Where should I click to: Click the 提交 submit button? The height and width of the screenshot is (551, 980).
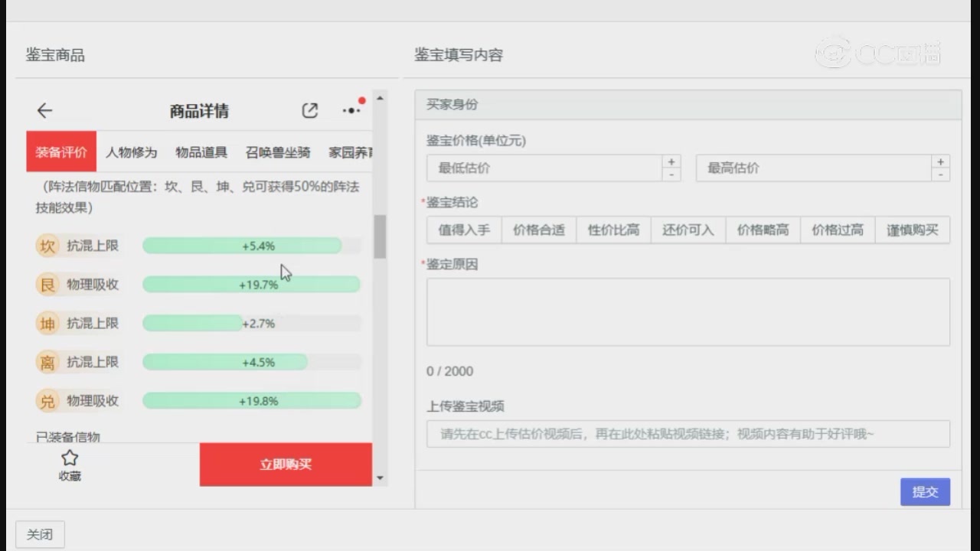[925, 491]
